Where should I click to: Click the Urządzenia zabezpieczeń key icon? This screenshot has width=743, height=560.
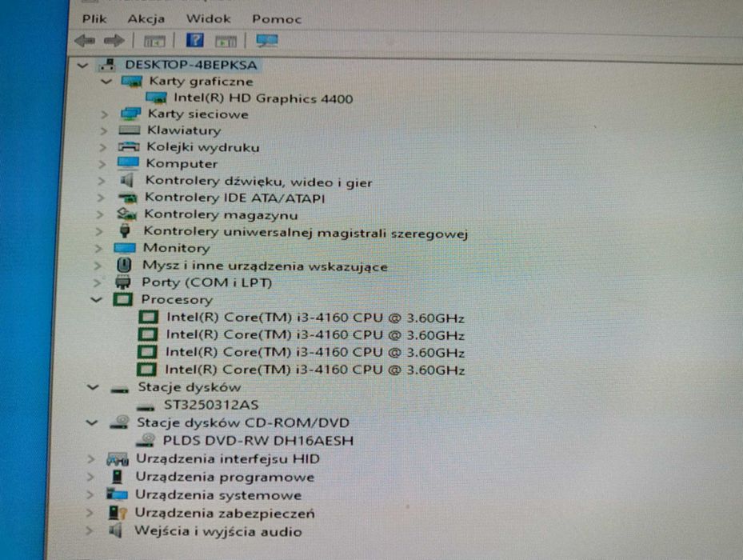coord(117,513)
